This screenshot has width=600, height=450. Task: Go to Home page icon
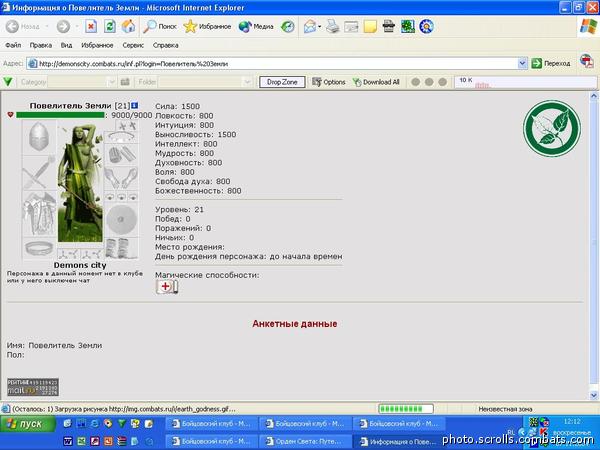click(x=128, y=26)
